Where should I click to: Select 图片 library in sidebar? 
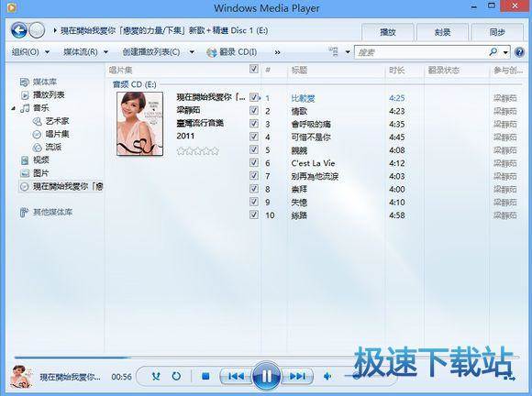coord(35,173)
